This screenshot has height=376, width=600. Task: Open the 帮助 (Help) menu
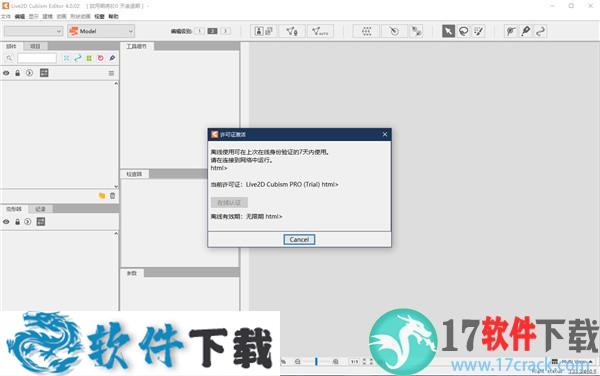pyautogui.click(x=113, y=16)
